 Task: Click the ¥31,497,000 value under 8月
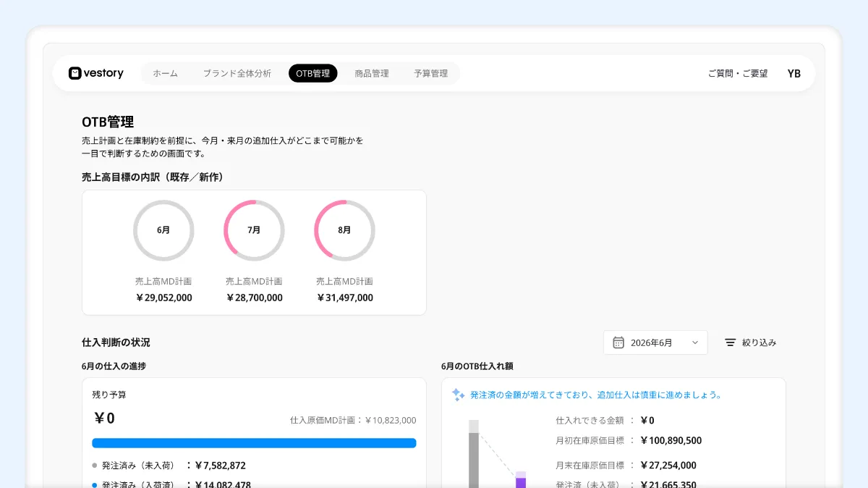(344, 298)
